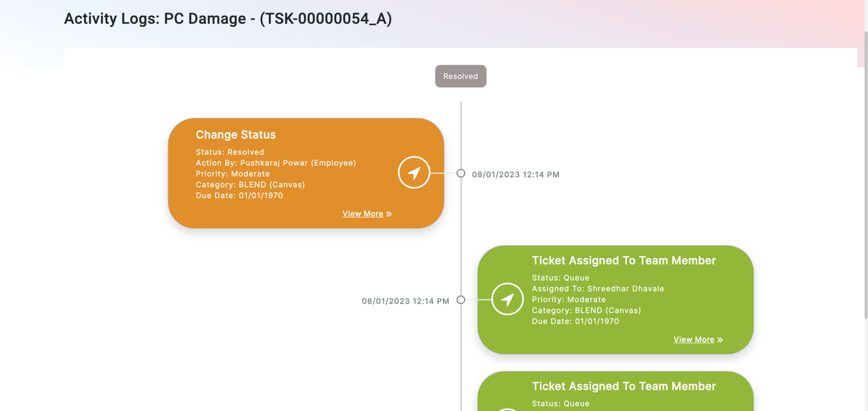The height and width of the screenshot is (411, 868).
Task: Open View More in Shreedhar Dhavale ticket card
Action: point(694,339)
